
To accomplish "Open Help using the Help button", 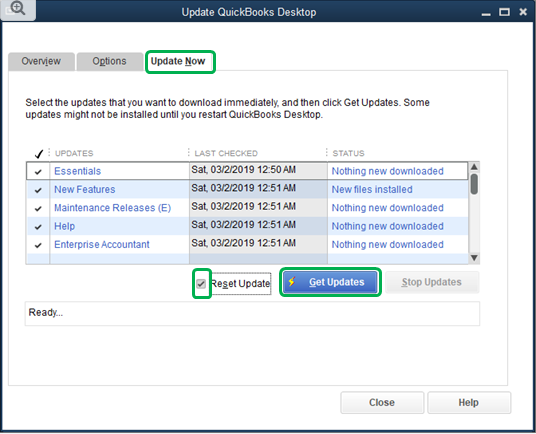I will coord(469,403).
